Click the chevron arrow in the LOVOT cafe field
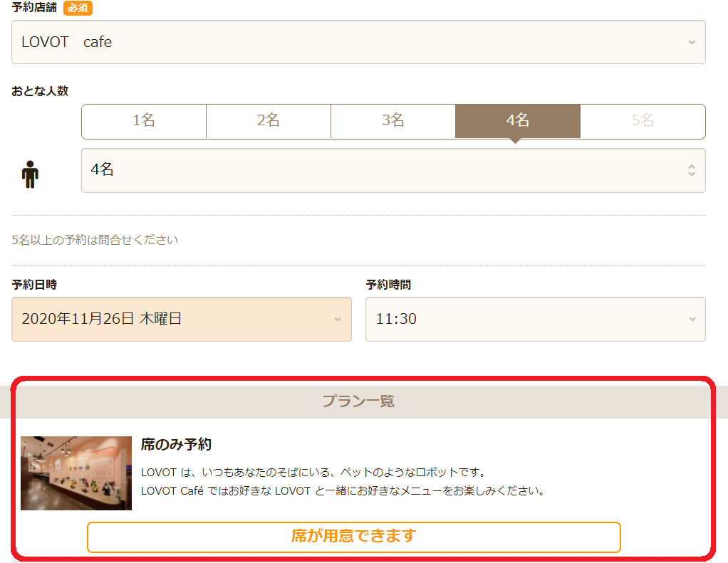This screenshot has width=728, height=563. [692, 42]
